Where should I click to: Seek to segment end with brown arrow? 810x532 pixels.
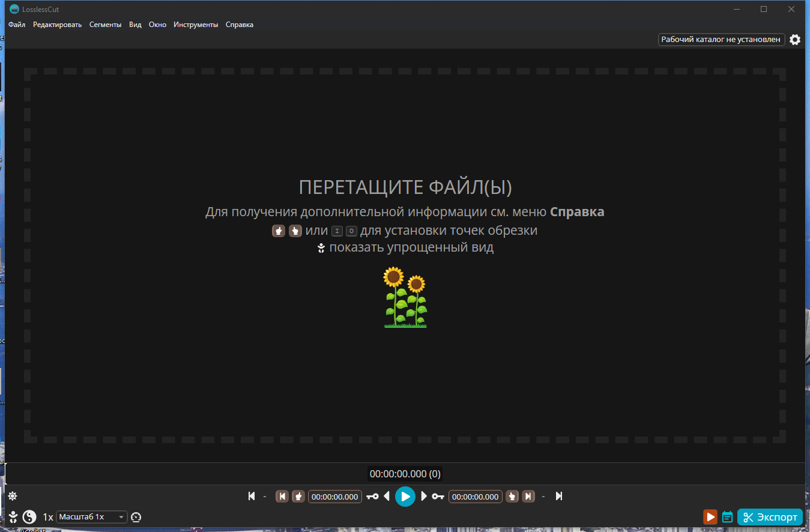[x=528, y=497]
